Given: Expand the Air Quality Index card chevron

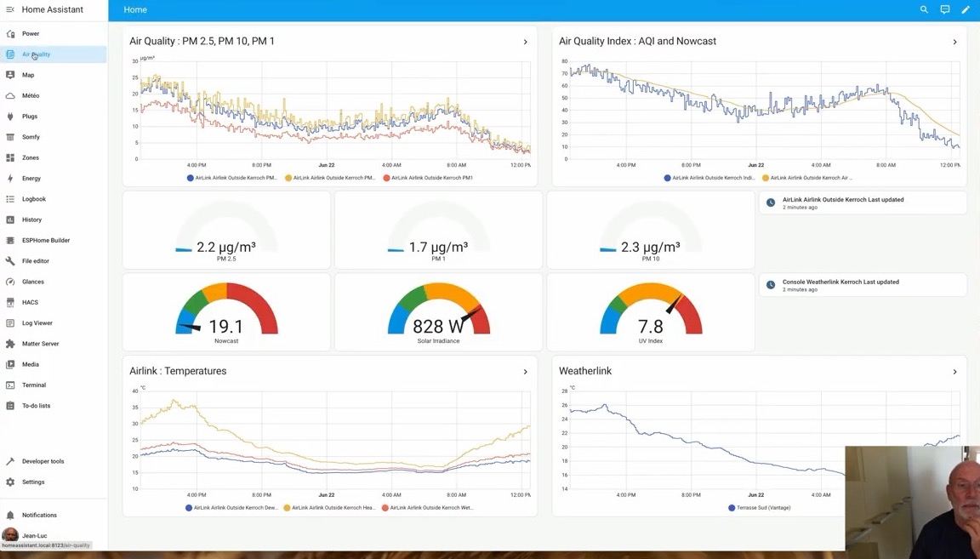Looking at the screenshot, I should (954, 42).
